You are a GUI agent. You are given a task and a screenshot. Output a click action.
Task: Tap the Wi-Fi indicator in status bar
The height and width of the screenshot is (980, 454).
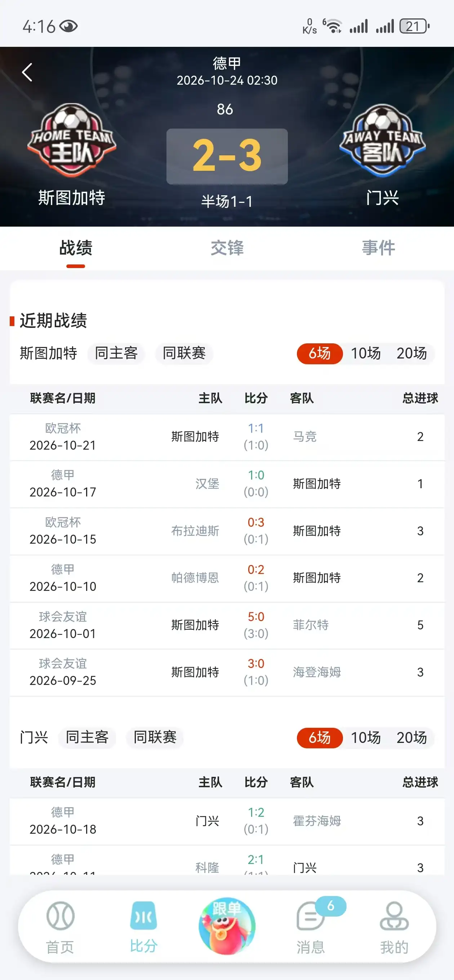[x=333, y=26]
